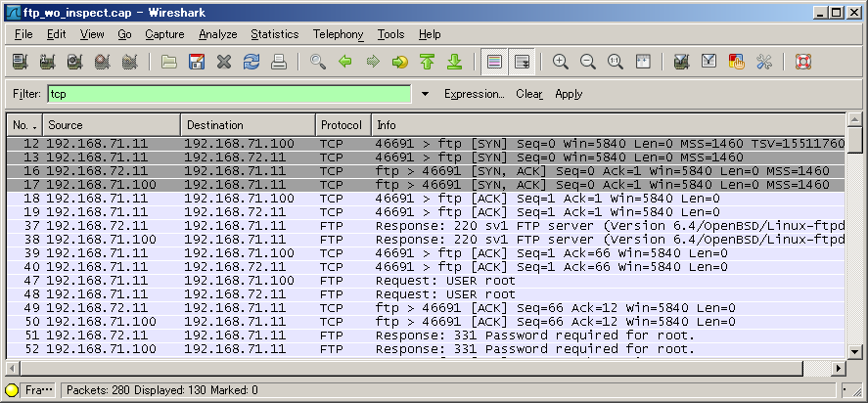The width and height of the screenshot is (868, 403).
Task: Sort by Protocol column header
Action: 343,125
